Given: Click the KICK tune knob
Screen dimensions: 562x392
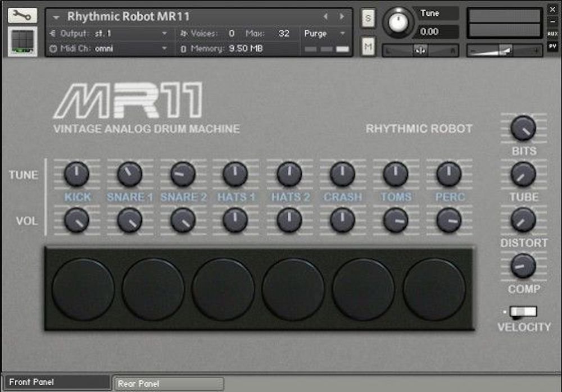Looking at the screenshot, I should [x=76, y=174].
